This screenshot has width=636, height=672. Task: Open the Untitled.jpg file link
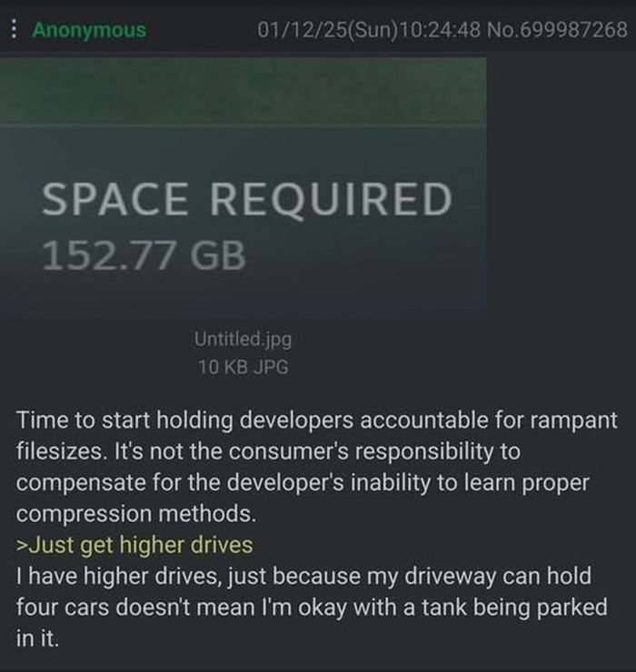243,340
